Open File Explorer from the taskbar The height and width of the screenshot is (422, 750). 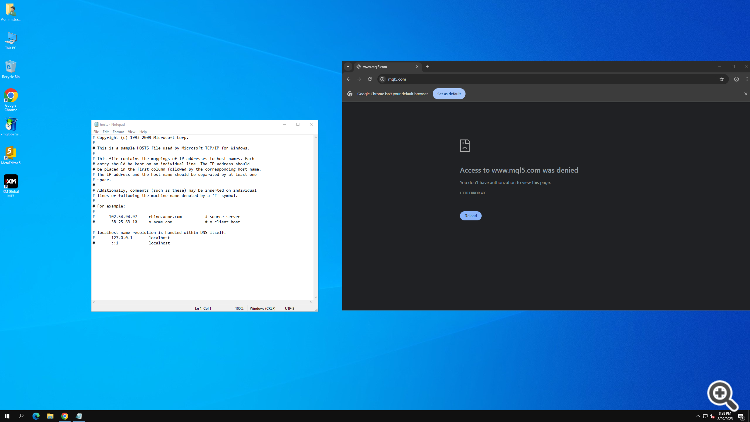pyautogui.click(x=50, y=416)
